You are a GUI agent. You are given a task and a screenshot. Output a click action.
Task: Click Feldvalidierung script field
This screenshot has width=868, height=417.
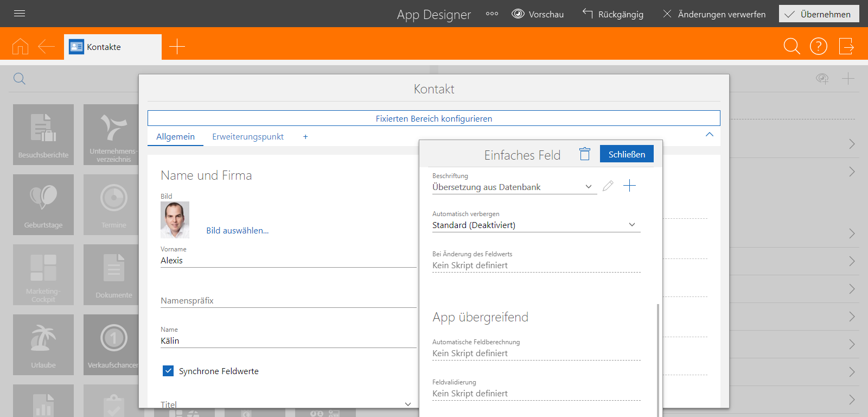coord(536,394)
